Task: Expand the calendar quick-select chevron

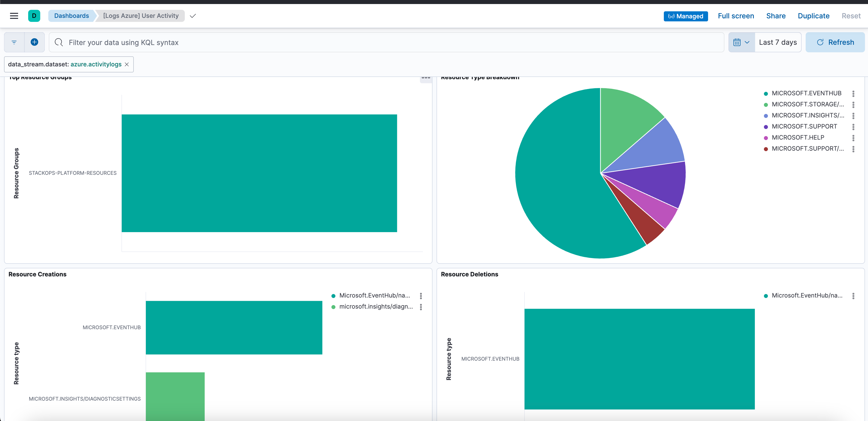Action: click(748, 42)
